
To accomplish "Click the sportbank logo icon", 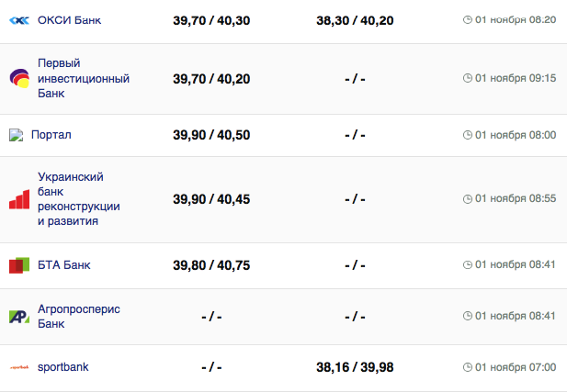I will pos(19,367).
